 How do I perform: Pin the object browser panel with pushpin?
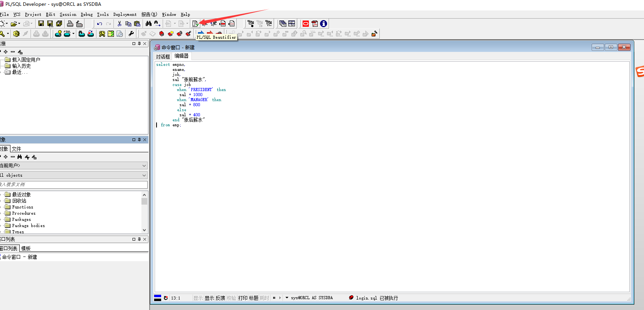pos(139,139)
